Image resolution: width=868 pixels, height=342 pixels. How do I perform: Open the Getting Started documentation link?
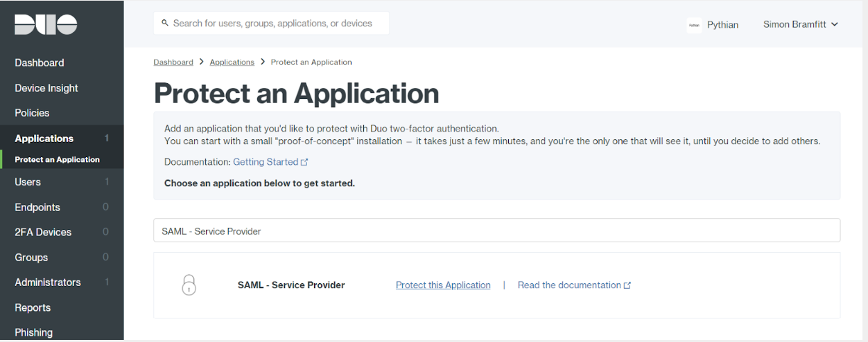tap(266, 162)
